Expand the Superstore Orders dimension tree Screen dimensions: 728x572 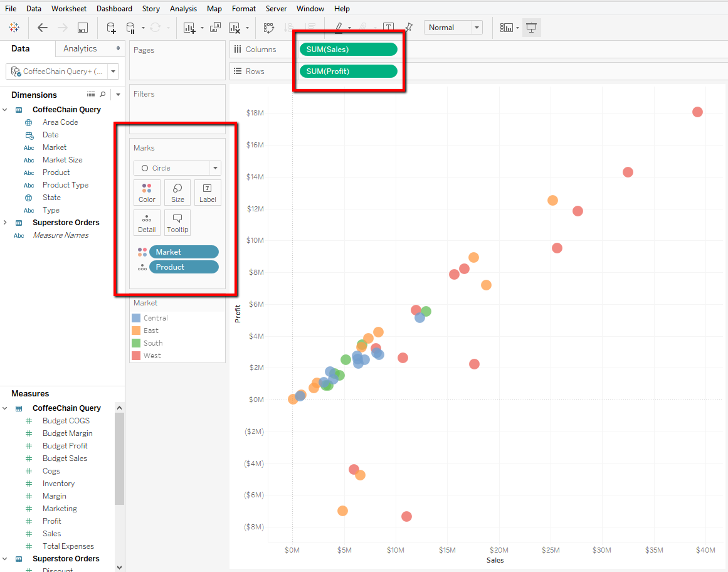pos(5,222)
